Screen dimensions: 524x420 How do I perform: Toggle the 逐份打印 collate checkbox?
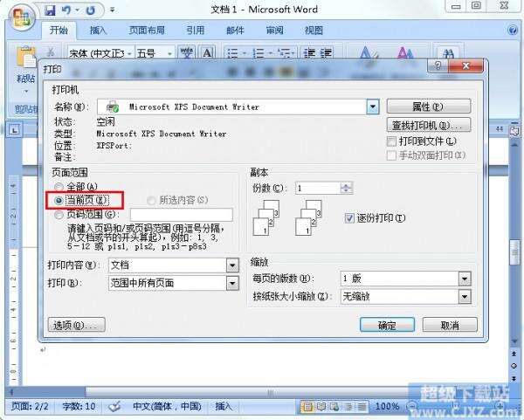(349, 218)
